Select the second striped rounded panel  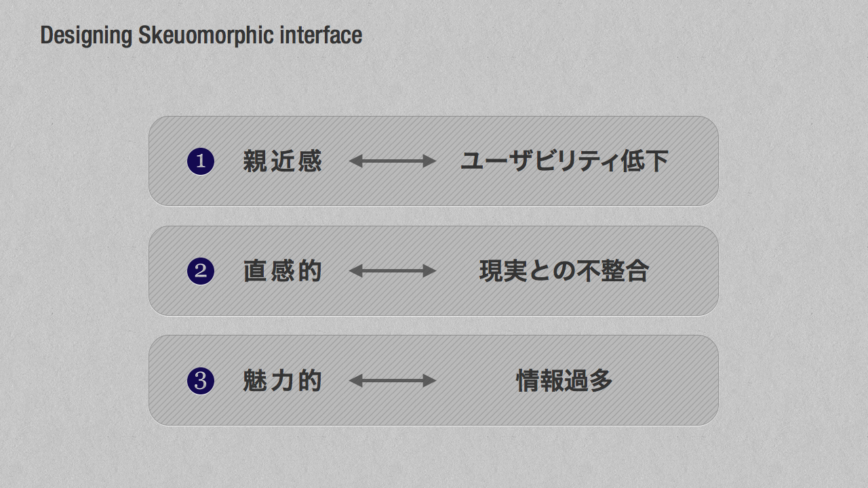[433, 270]
